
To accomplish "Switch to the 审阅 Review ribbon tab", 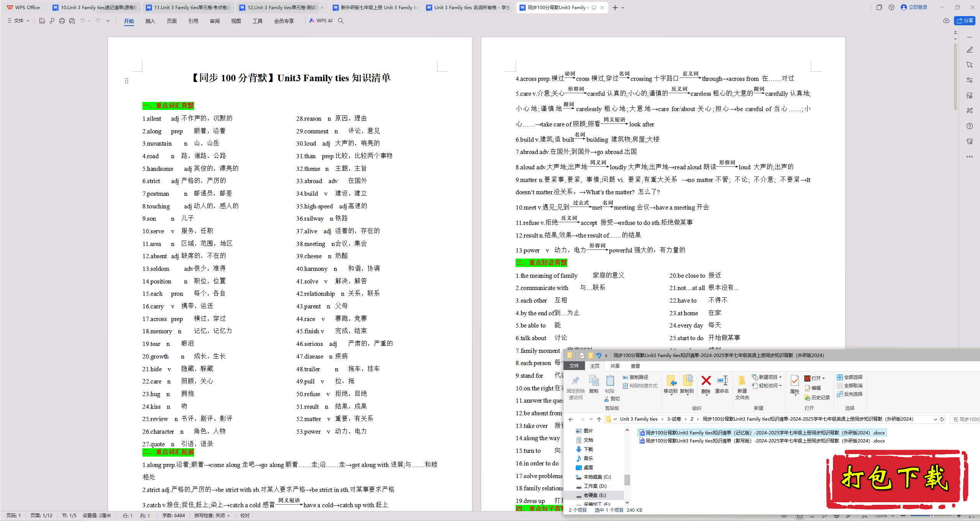I will coord(214,21).
